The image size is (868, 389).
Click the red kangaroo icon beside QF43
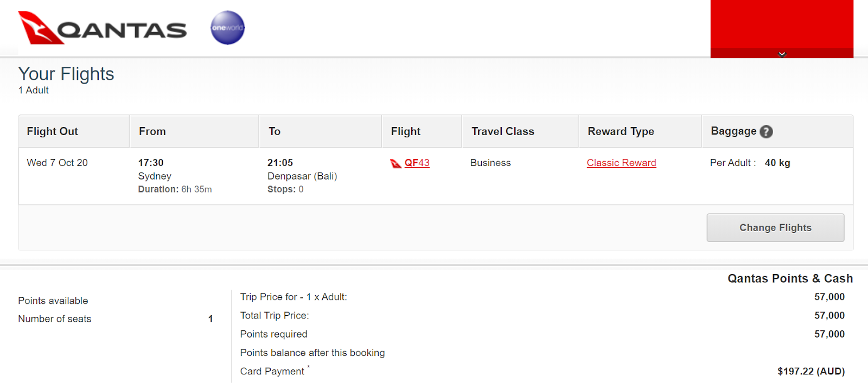(x=396, y=163)
